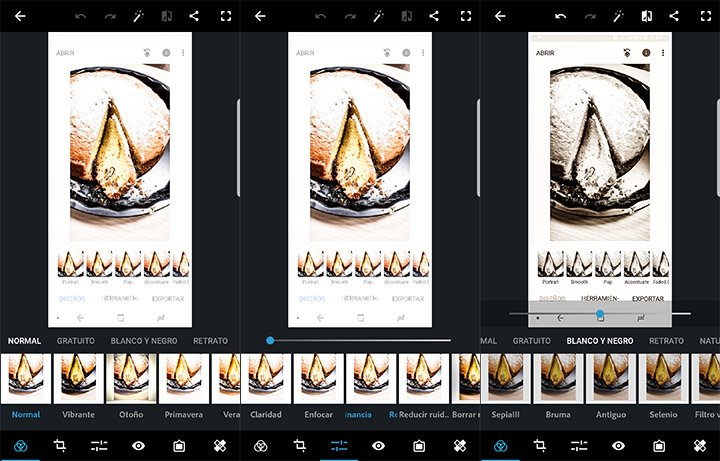This screenshot has height=461, width=720.
Task: Toggle before/after compare icon in the left panel
Action: coord(166,16)
